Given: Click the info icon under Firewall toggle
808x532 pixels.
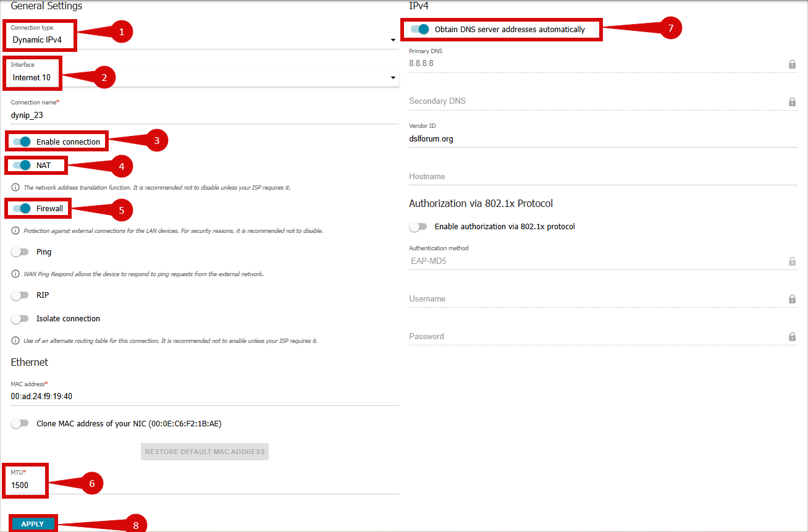Looking at the screenshot, I should (15, 230).
